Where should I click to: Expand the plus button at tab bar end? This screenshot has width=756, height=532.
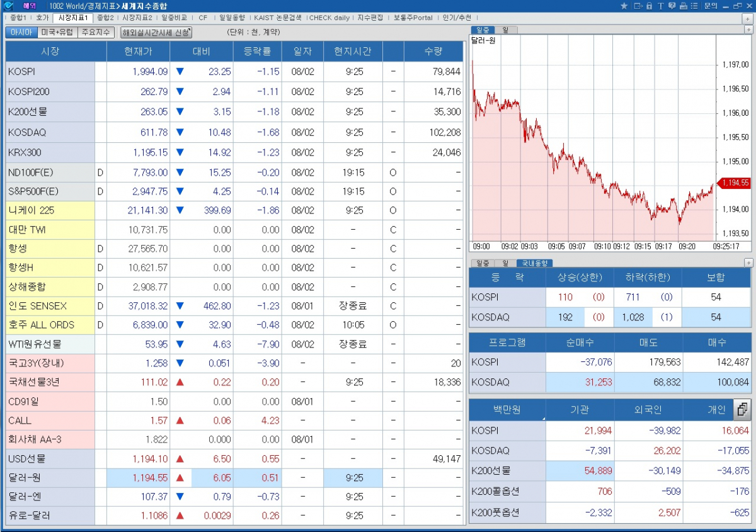pos(748,19)
